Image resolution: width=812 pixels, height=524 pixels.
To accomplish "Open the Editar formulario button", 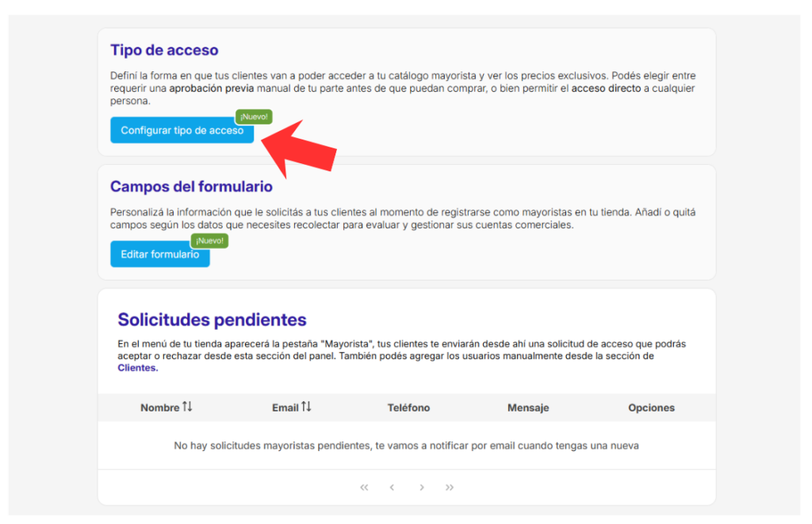I will tap(159, 254).
